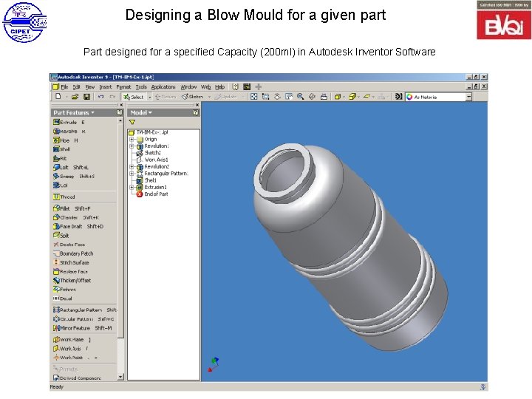
Task: Select the Coil tool
Action: click(61, 185)
